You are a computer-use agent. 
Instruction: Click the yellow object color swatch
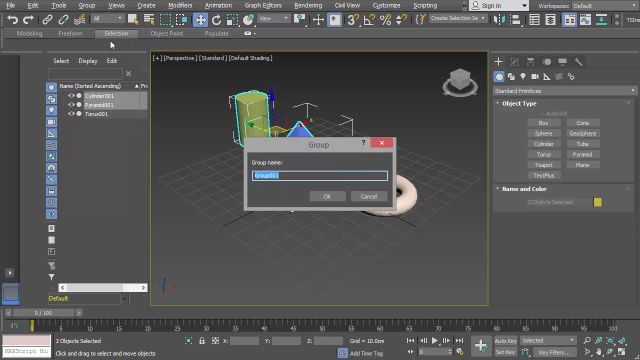(x=598, y=202)
